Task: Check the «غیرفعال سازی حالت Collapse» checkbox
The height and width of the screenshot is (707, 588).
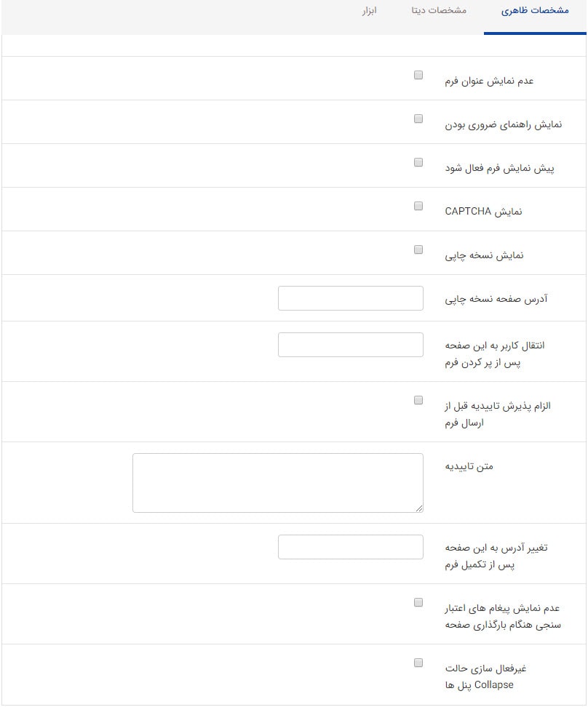Action: (x=418, y=662)
